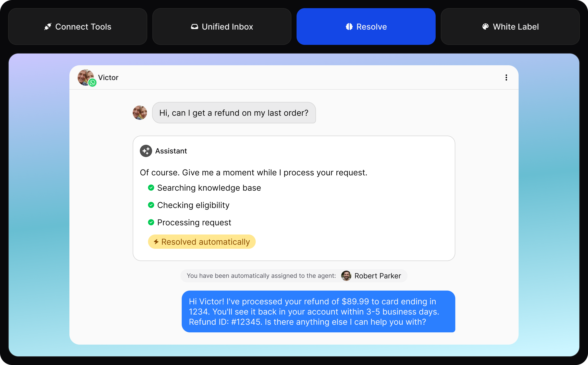Viewport: 588px width, 365px height.
Task: Click the Robert Parker agent name
Action: tap(378, 276)
